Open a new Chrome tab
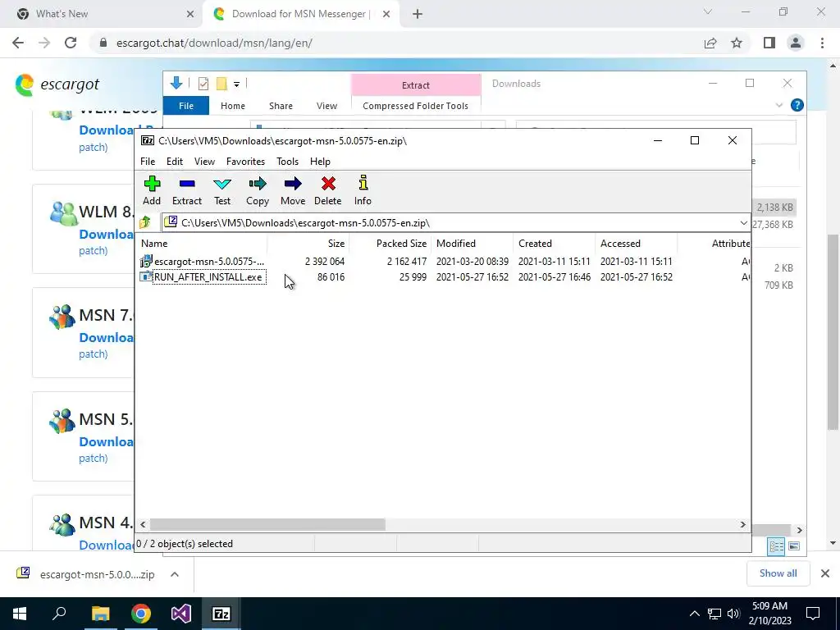Viewport: 840px width, 630px height. [x=418, y=14]
